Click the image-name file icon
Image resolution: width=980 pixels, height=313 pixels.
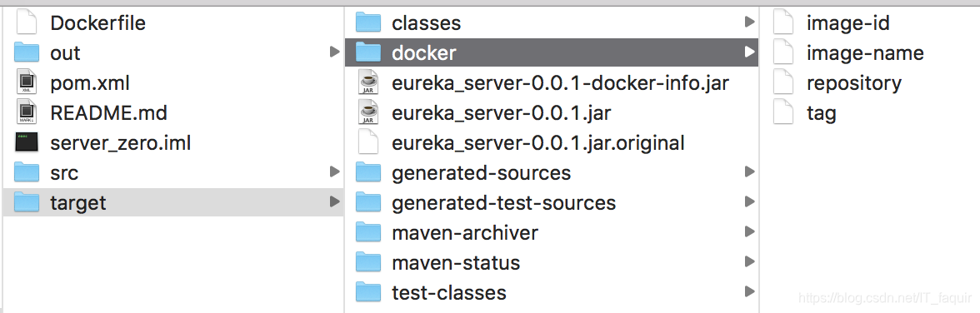pos(783,52)
